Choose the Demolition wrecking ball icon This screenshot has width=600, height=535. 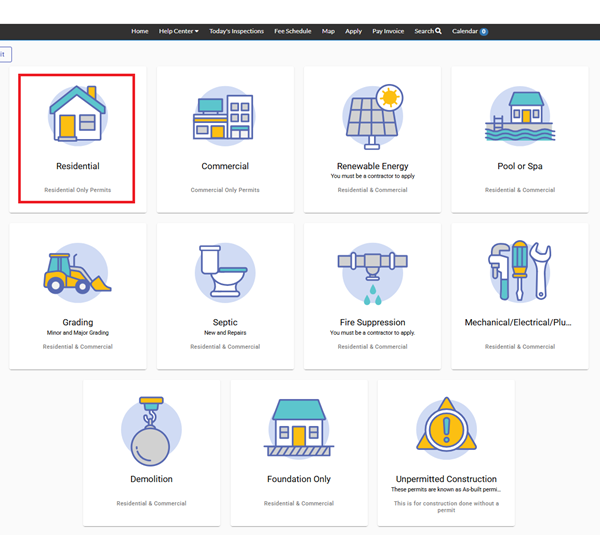(x=151, y=429)
